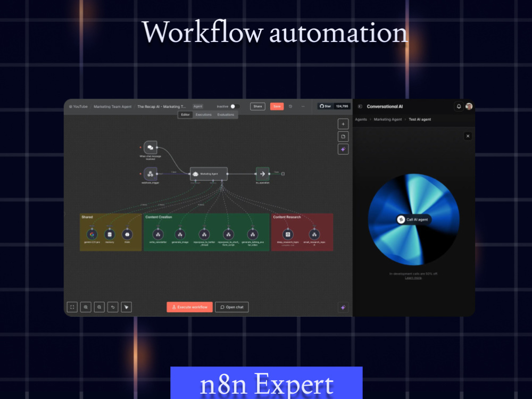Screen dimensions: 532x399
Task: Open the Marketing Agent breadcrumb in AI panel
Action: (x=387, y=119)
